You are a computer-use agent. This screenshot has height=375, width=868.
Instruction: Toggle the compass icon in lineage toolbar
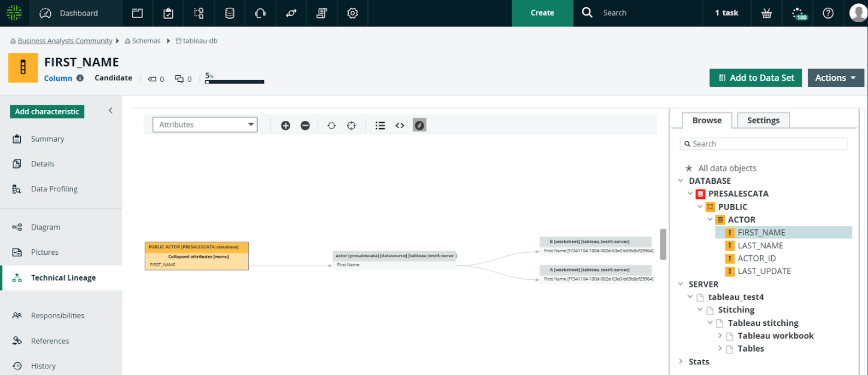tap(419, 125)
